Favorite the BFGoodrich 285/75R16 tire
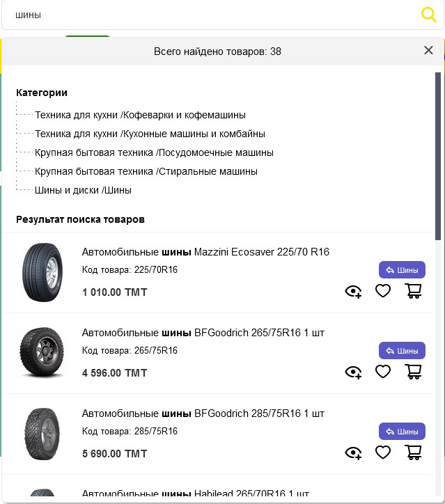The image size is (445, 504). [x=383, y=452]
